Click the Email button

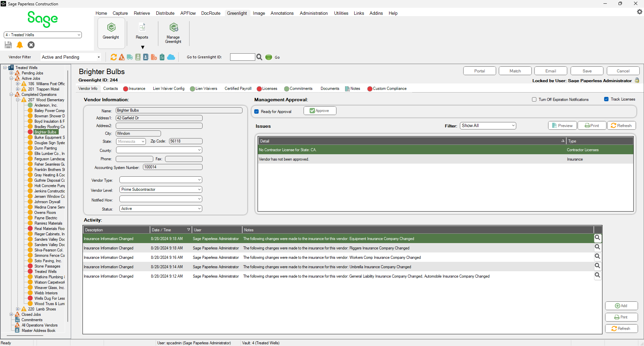[x=551, y=71]
